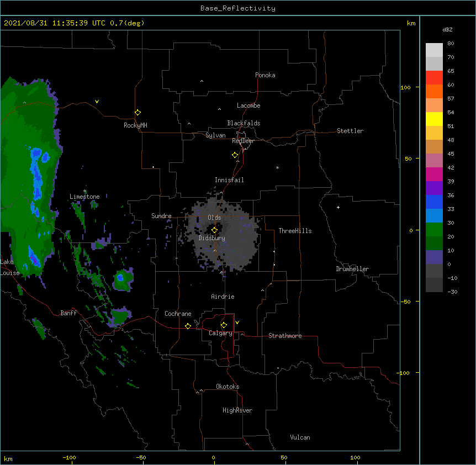The height and width of the screenshot is (465, 476).
Task: Click the red 65 dBZ legend swatch
Action: tap(434, 77)
